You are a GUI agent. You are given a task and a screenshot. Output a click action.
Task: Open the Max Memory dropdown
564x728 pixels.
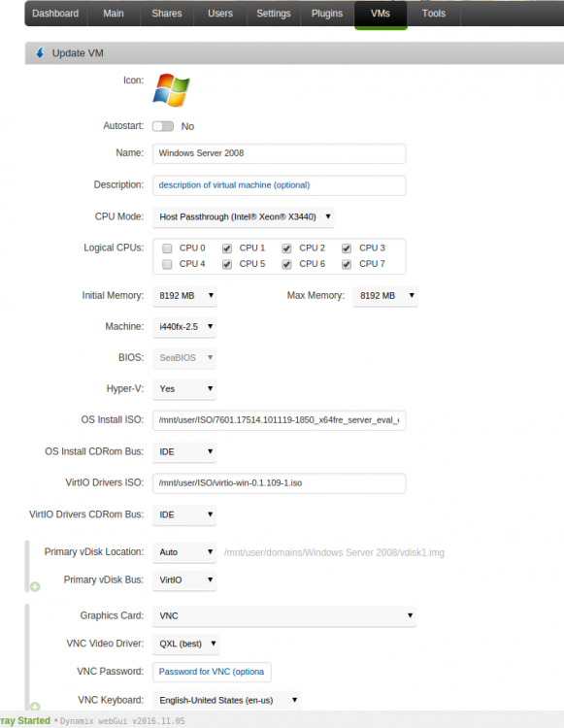[x=385, y=296]
